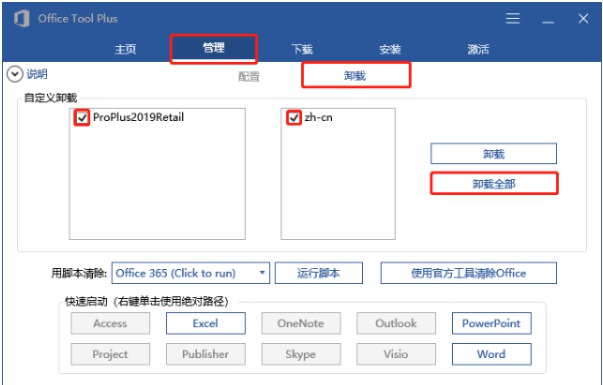
Task: Close the Office Tool Plus window
Action: (583, 18)
